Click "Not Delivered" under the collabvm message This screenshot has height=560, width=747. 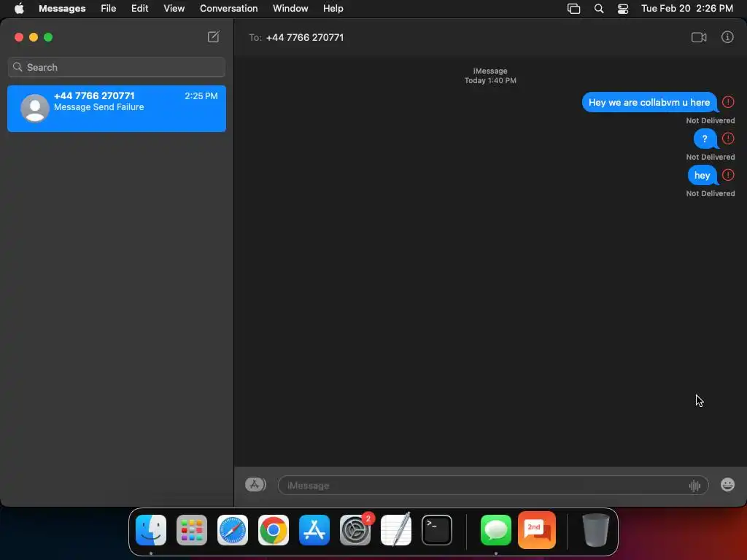[x=710, y=120]
